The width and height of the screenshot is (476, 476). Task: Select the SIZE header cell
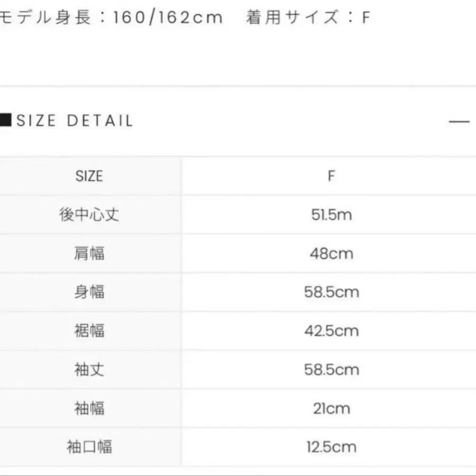89,176
